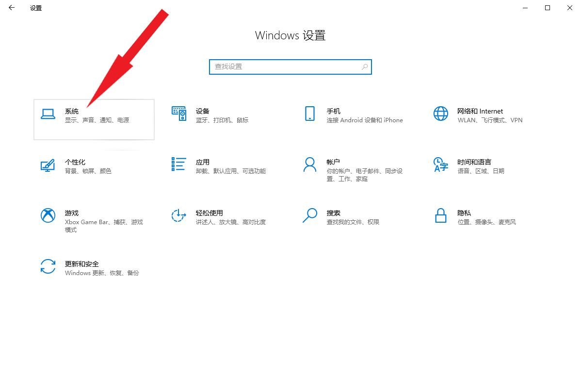Click the 系统 laptop icon
This screenshot has width=581, height=392.
point(48,114)
